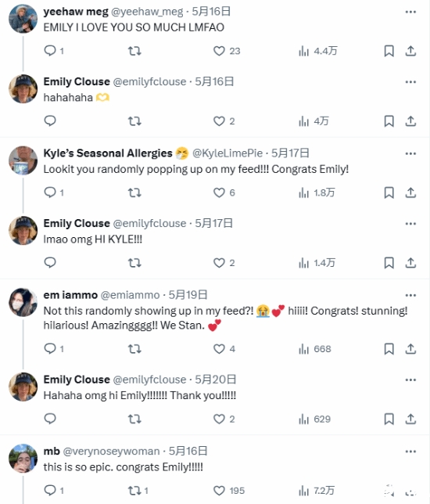This screenshot has height=504, width=430.
Task: Open the 5月19日 timestamp on em iammo's tweet
Action: pos(188,295)
